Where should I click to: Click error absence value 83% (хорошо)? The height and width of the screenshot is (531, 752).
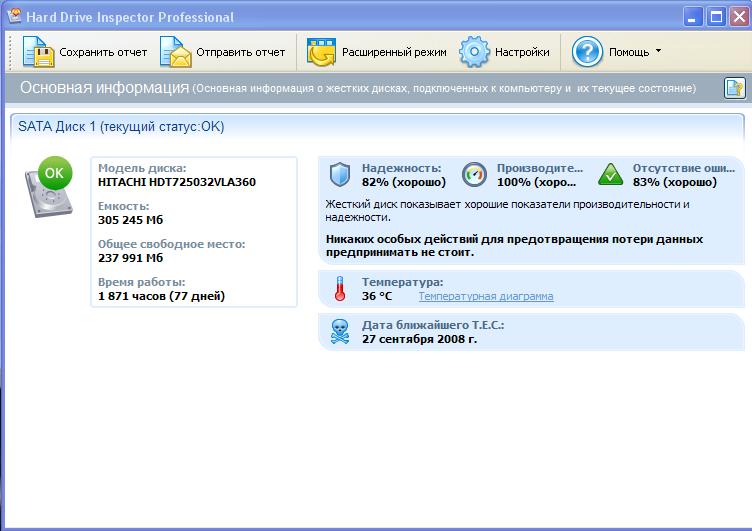point(675,182)
